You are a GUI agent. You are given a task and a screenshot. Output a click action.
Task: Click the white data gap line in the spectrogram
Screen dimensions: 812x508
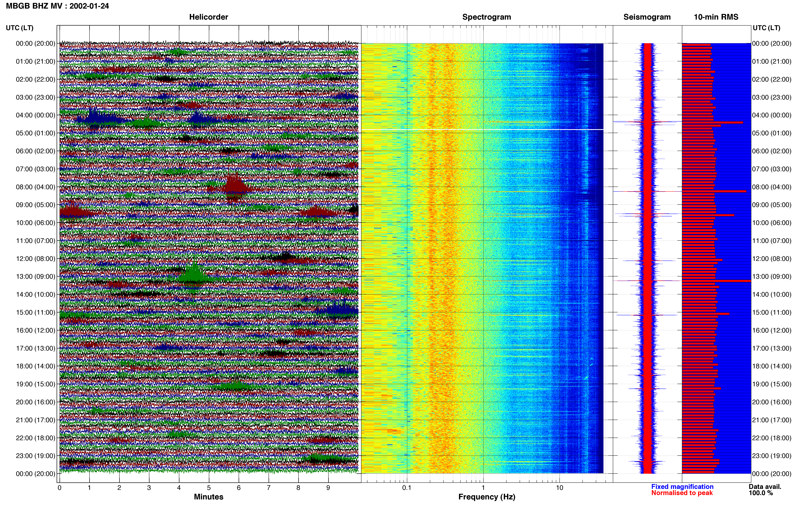[482, 129]
